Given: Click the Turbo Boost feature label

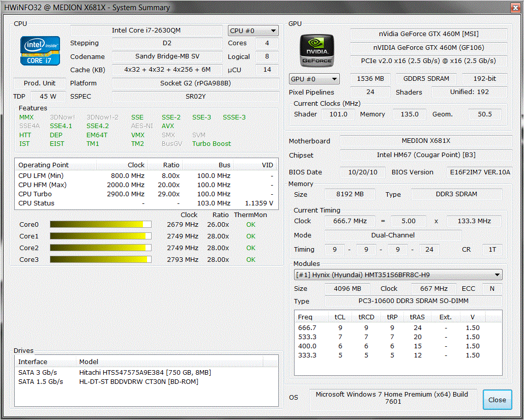Looking at the screenshot, I should [x=212, y=144].
